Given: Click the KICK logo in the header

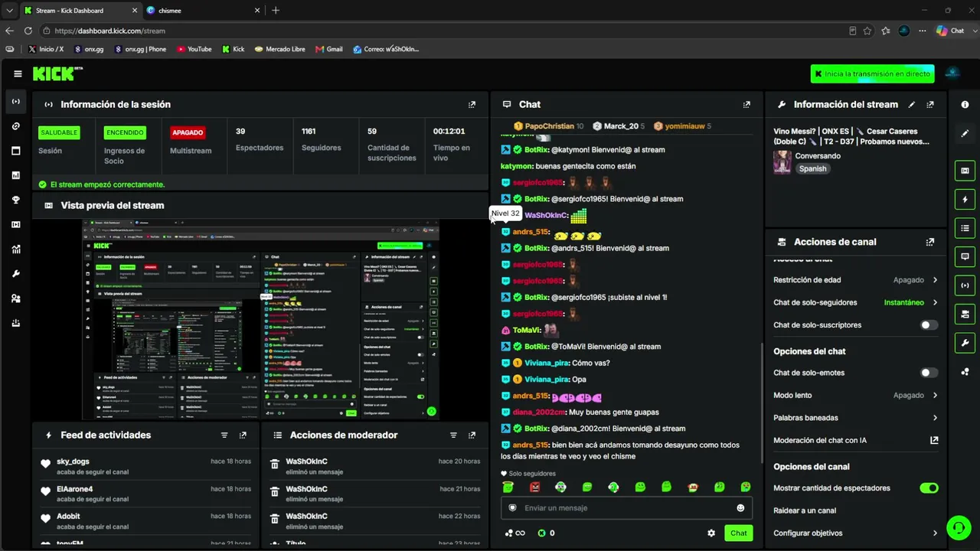Looking at the screenshot, I should coord(57,73).
